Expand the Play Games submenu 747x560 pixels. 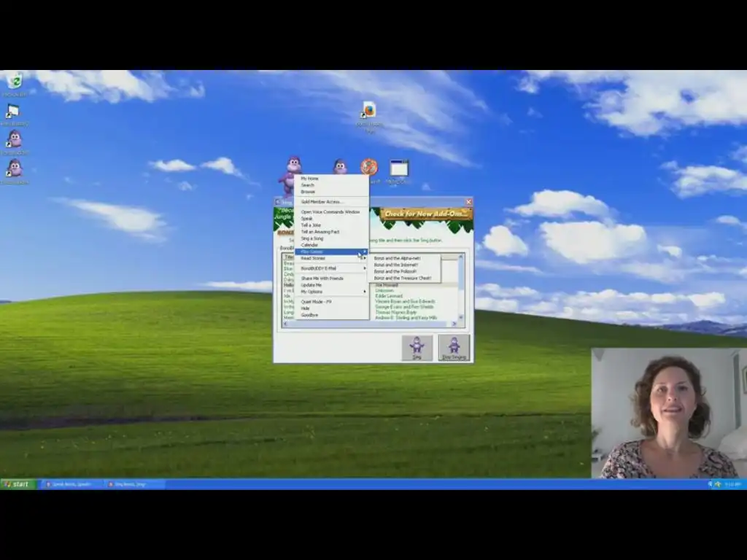click(332, 252)
